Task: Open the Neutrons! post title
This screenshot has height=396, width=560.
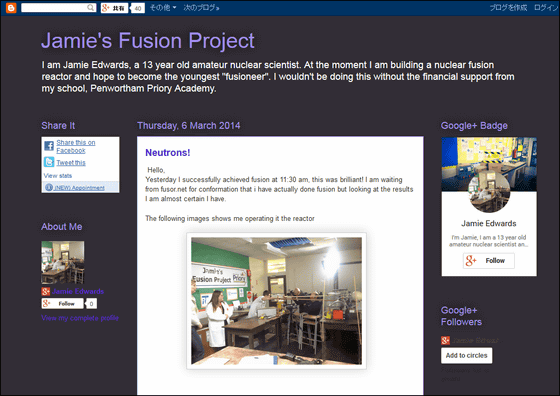Action: click(x=168, y=153)
